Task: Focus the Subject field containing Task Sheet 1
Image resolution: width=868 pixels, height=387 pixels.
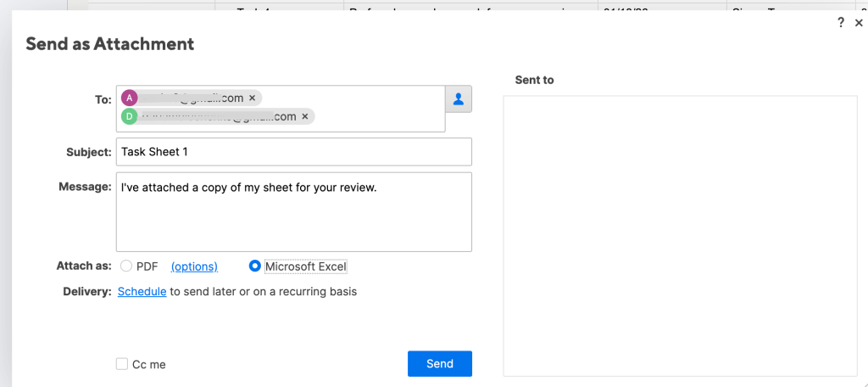Action: [x=293, y=152]
